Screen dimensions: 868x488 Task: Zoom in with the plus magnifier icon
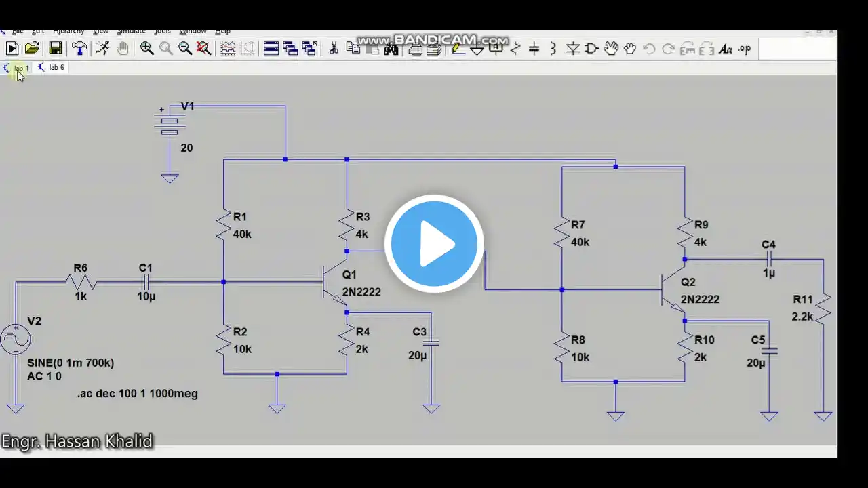click(x=146, y=48)
